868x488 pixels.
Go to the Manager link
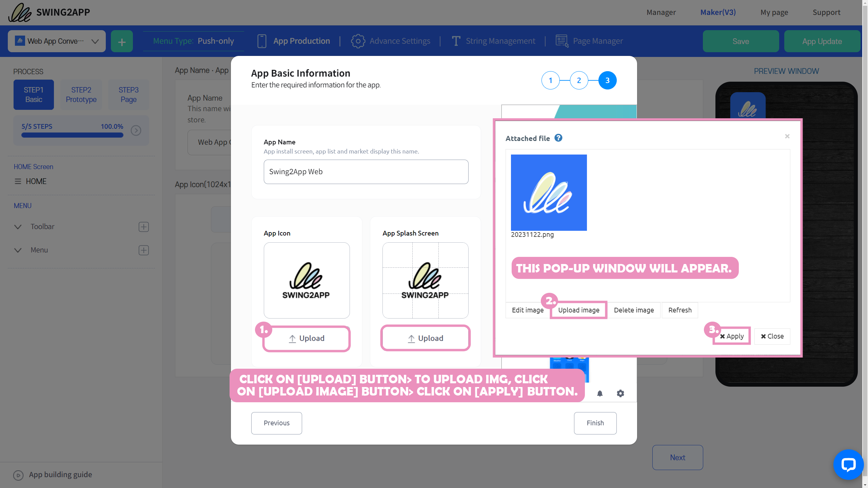coord(661,12)
